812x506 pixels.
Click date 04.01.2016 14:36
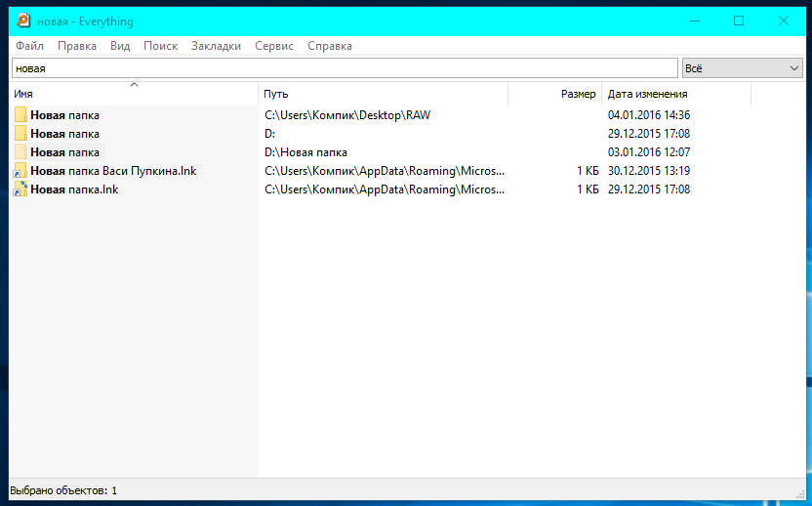[649, 115]
